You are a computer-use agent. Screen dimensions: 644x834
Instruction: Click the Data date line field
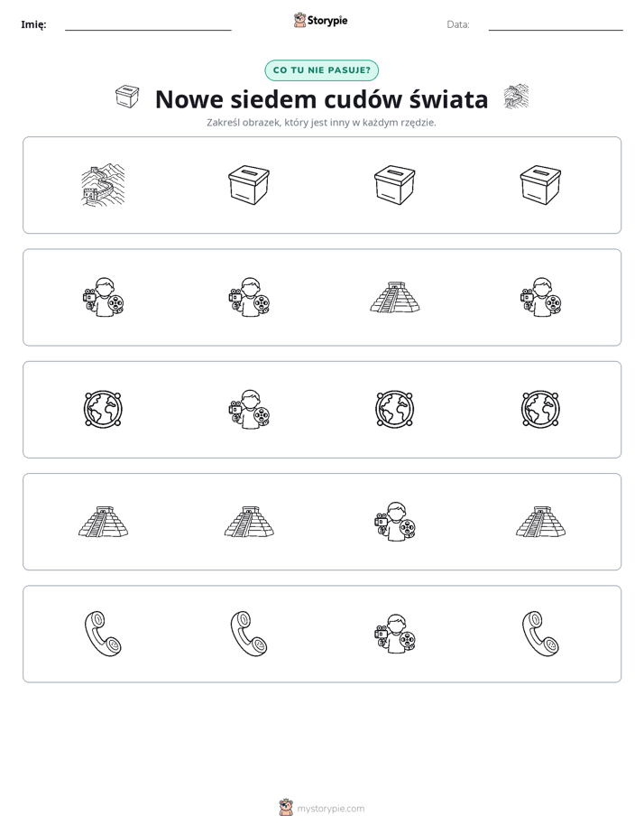(x=556, y=24)
